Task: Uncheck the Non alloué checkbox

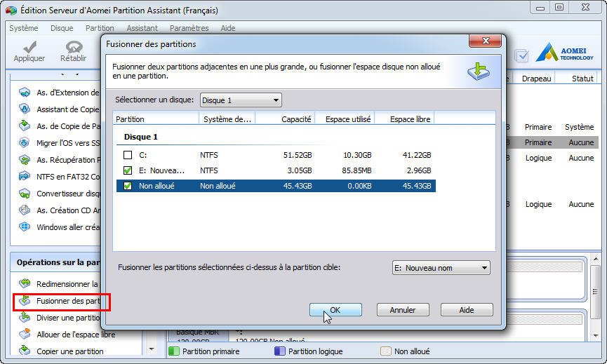Action: pyautogui.click(x=128, y=186)
